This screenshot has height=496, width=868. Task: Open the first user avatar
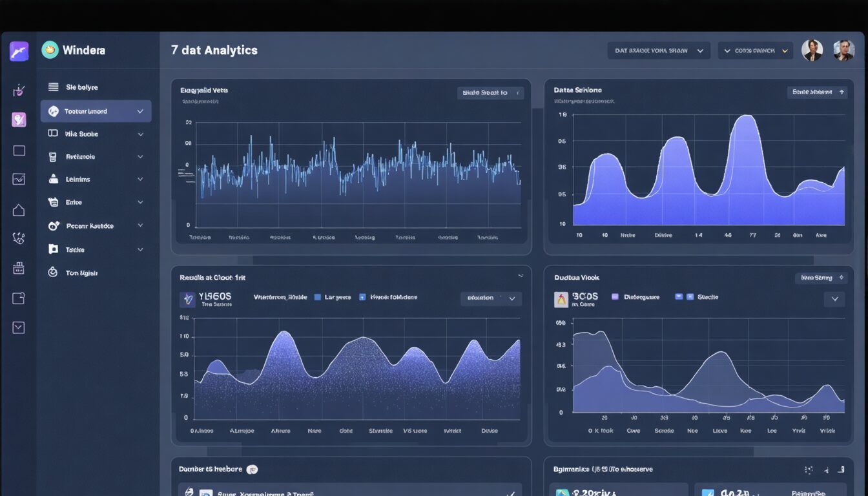[x=812, y=50]
